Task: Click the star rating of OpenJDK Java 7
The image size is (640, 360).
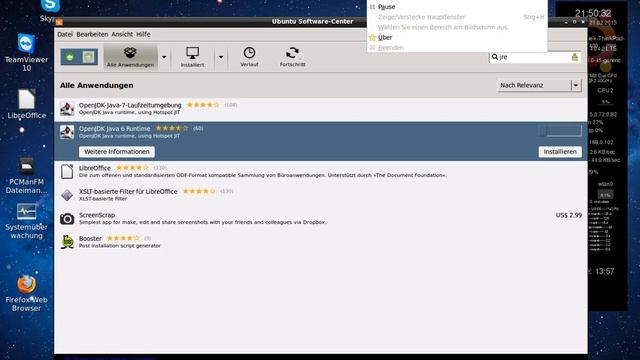Action: pyautogui.click(x=203, y=105)
